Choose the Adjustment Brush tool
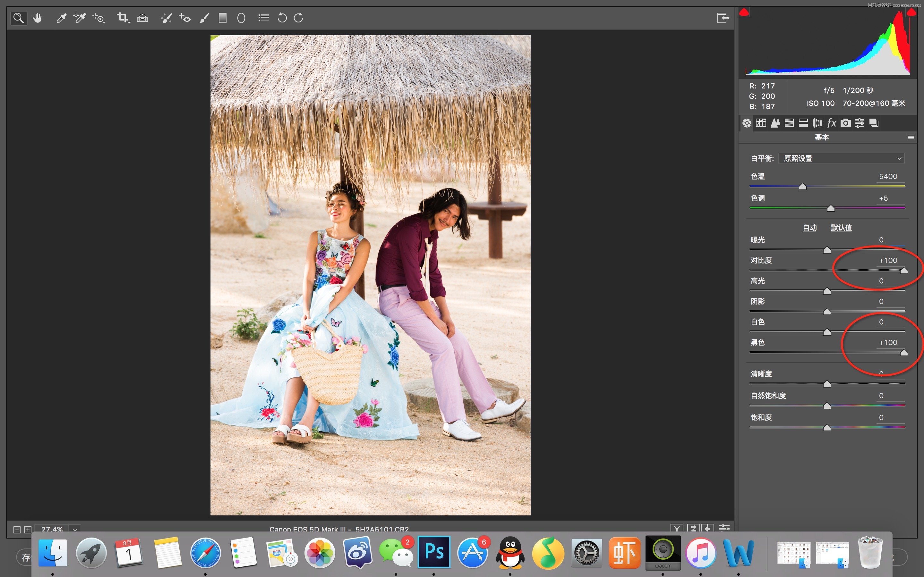924x577 pixels. click(204, 18)
